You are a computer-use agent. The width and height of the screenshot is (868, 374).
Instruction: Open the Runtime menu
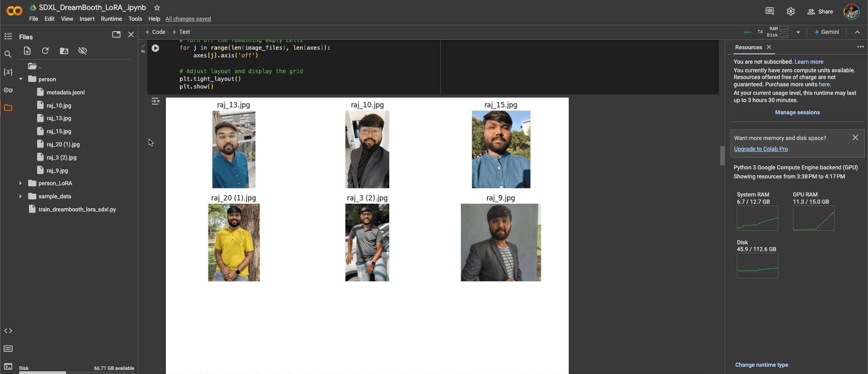[x=111, y=19]
